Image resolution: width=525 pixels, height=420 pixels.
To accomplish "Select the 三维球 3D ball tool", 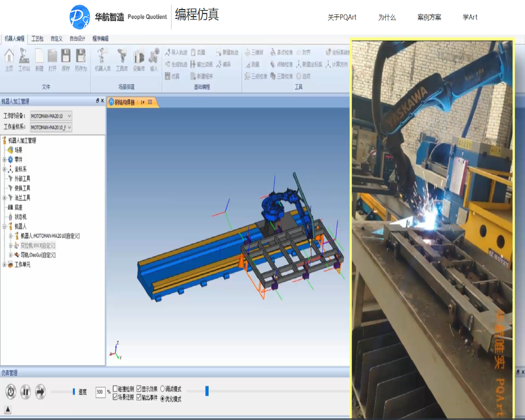I will [254, 52].
